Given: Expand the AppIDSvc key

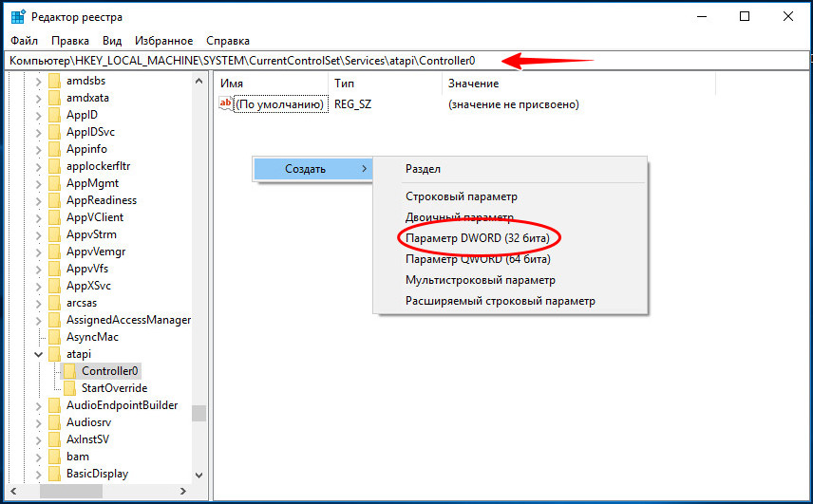Looking at the screenshot, I should point(38,133).
